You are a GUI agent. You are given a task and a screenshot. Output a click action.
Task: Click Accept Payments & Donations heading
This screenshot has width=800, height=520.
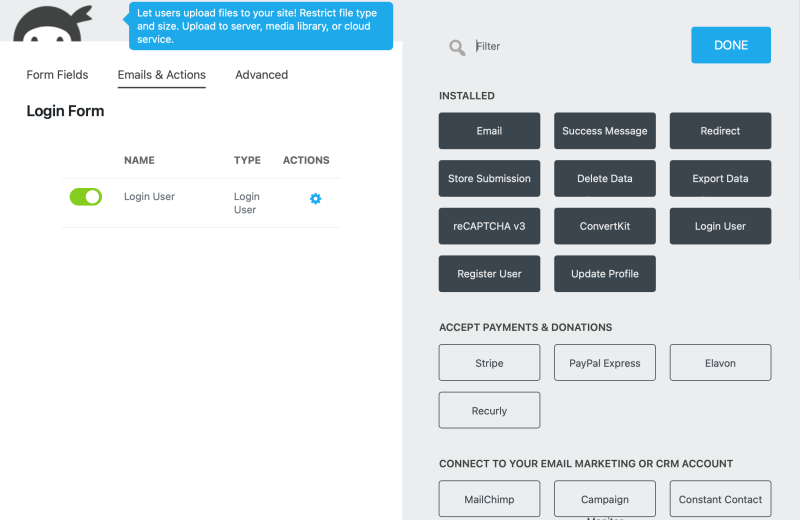[x=526, y=327]
